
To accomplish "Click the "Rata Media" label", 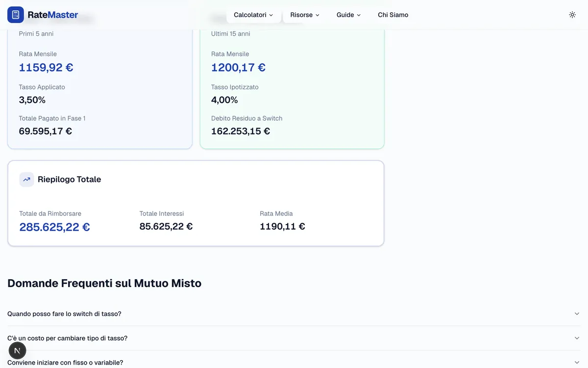I will click(276, 213).
